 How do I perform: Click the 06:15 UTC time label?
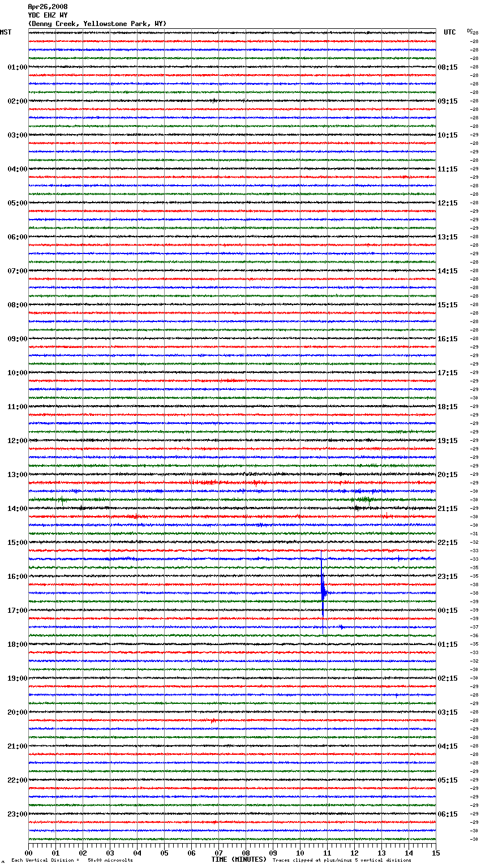coord(448,814)
